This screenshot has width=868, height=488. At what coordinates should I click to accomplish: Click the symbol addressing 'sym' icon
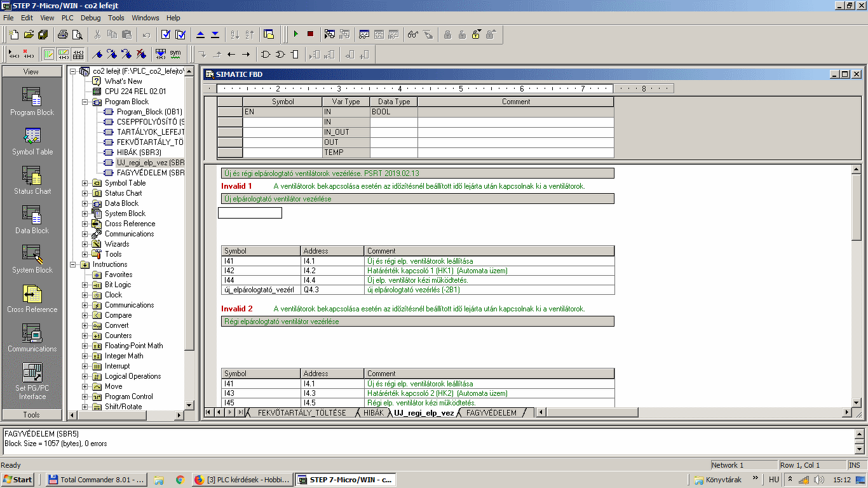(x=175, y=54)
